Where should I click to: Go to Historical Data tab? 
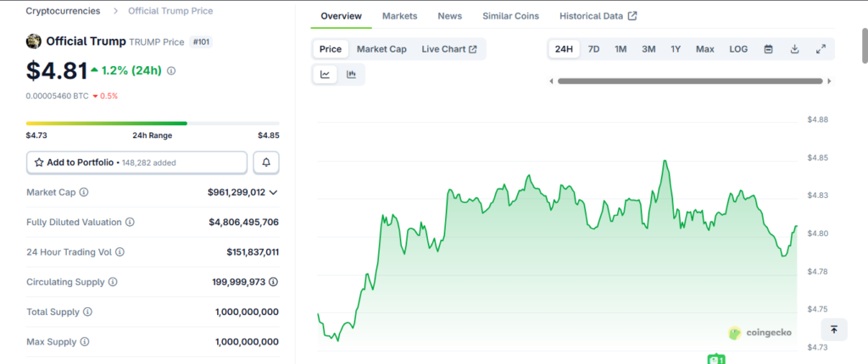click(598, 16)
